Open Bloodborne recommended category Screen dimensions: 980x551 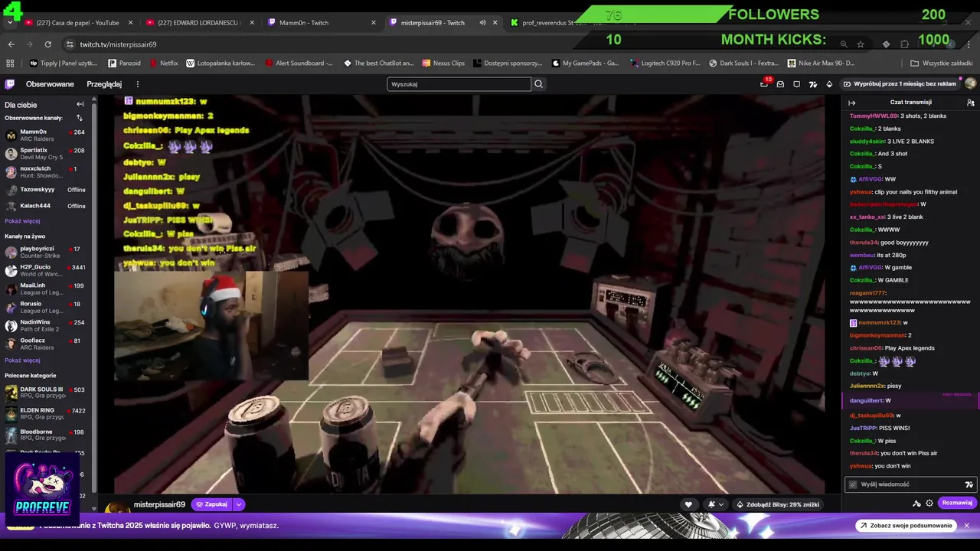pos(45,435)
